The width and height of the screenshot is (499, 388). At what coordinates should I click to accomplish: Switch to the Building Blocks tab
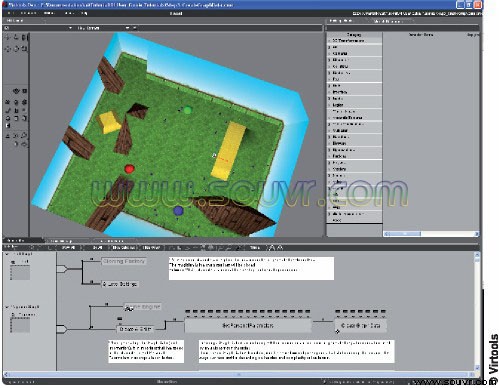[341, 21]
